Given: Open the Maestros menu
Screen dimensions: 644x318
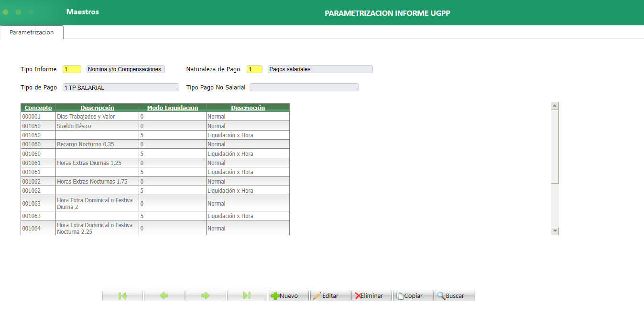Looking at the screenshot, I should pos(83,11).
